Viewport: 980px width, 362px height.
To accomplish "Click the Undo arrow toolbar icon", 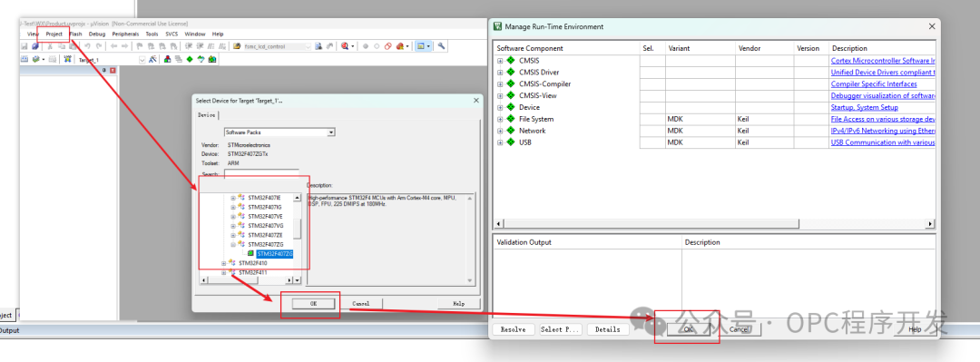I will pyautogui.click(x=87, y=46).
